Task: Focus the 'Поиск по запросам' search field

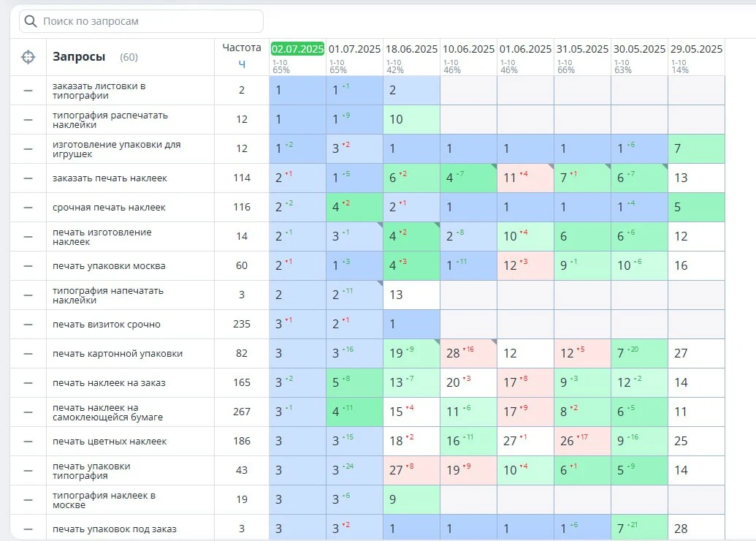Action: click(x=141, y=21)
